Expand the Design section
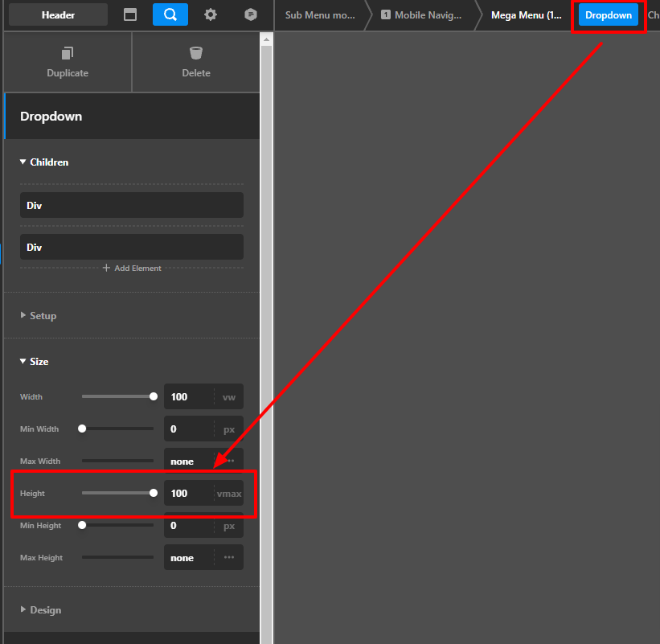This screenshot has height=644, width=660. [23, 610]
